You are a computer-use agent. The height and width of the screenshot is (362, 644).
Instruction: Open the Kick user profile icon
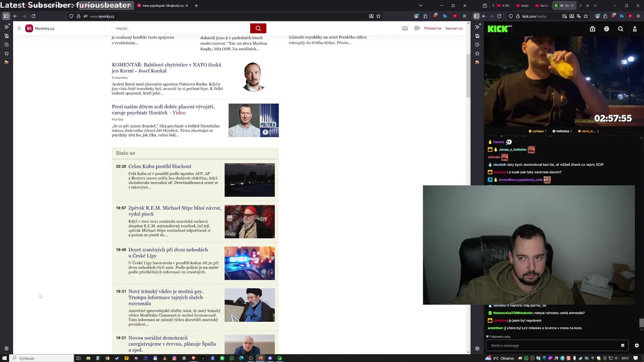(634, 29)
